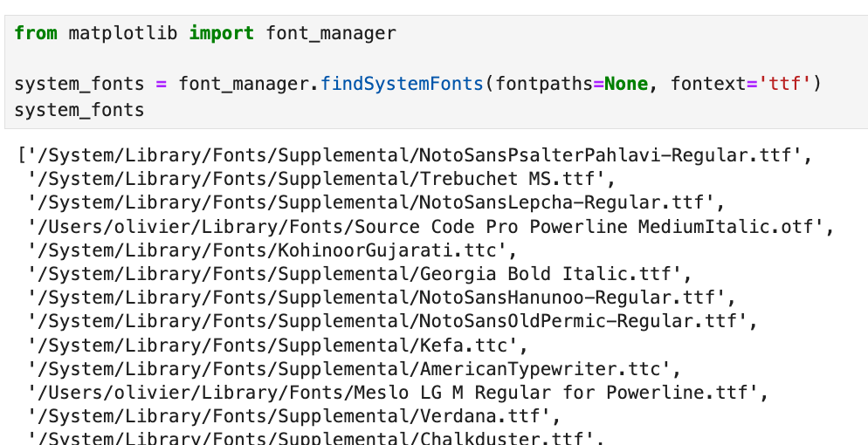Click the fontpaths=None argument

pyautogui.click(x=572, y=84)
